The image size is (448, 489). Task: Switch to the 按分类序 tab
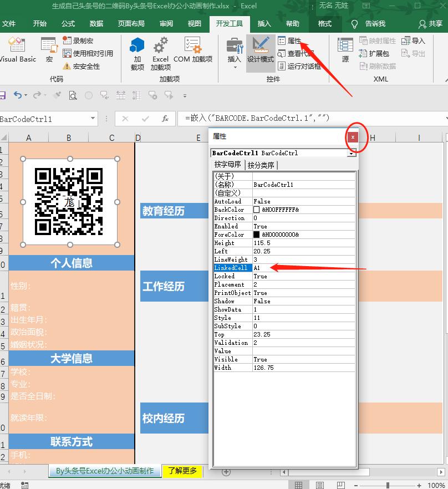tap(261, 165)
